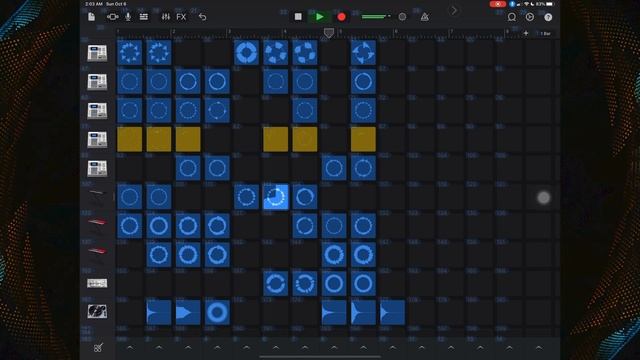Tap the microphone input icon
This screenshot has width=640, height=360.
128,17
